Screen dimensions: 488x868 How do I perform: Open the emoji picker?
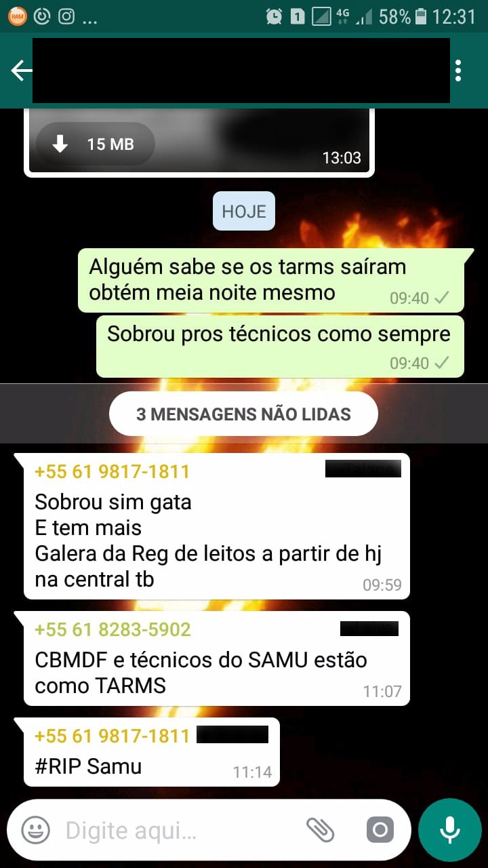click(35, 830)
